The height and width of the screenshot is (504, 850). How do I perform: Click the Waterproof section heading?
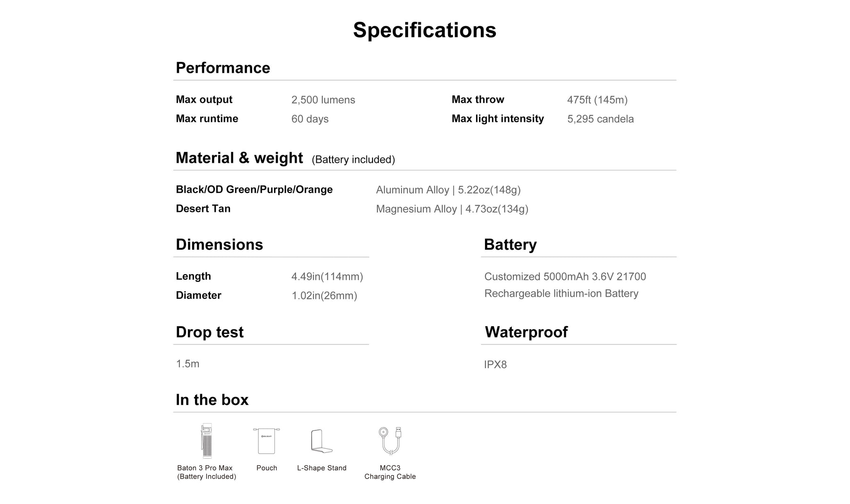pyautogui.click(x=526, y=332)
